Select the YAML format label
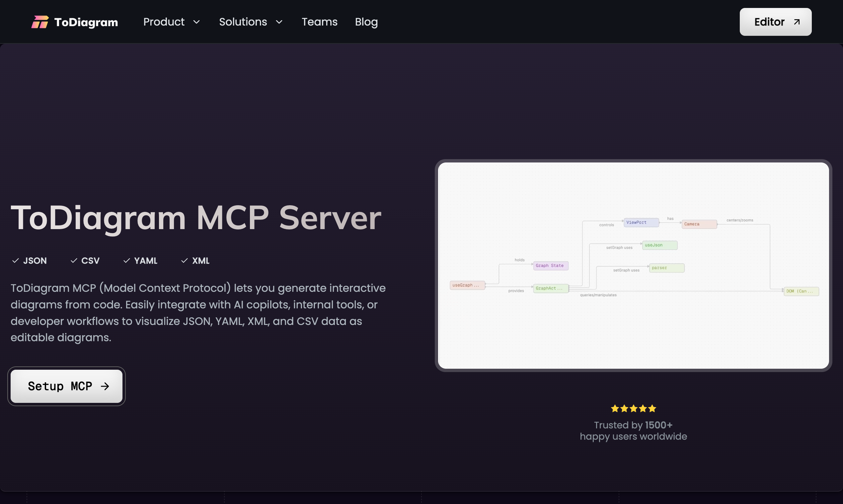 pyautogui.click(x=145, y=261)
